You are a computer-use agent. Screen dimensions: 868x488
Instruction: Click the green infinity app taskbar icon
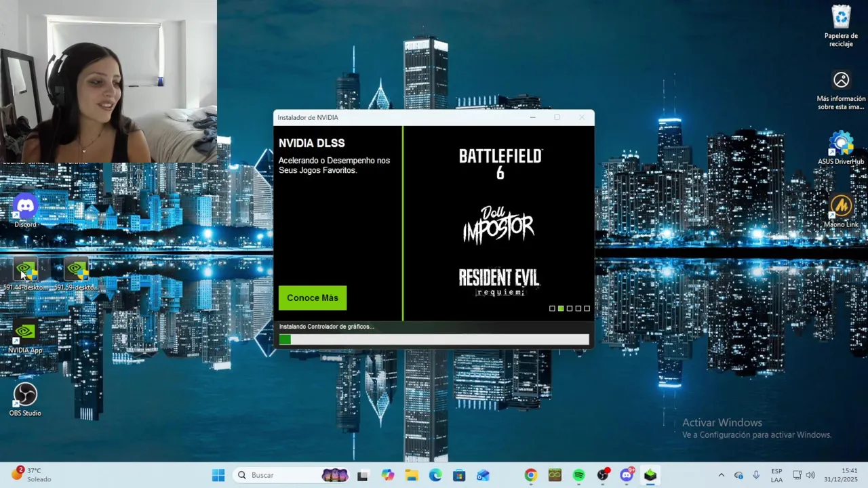point(555,475)
